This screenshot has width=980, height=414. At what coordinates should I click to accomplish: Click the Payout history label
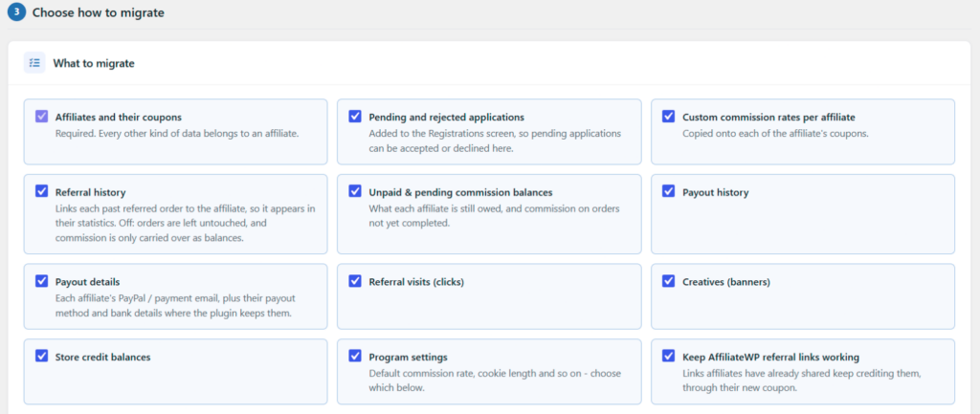point(715,192)
